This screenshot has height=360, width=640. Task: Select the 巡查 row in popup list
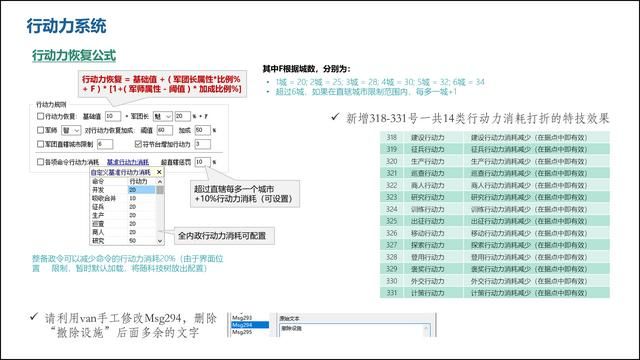click(123, 224)
